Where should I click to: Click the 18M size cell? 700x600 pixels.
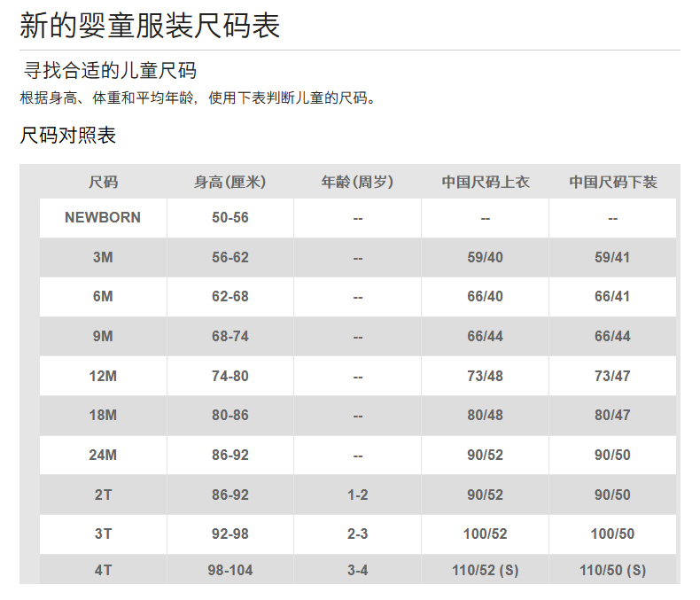pos(103,415)
